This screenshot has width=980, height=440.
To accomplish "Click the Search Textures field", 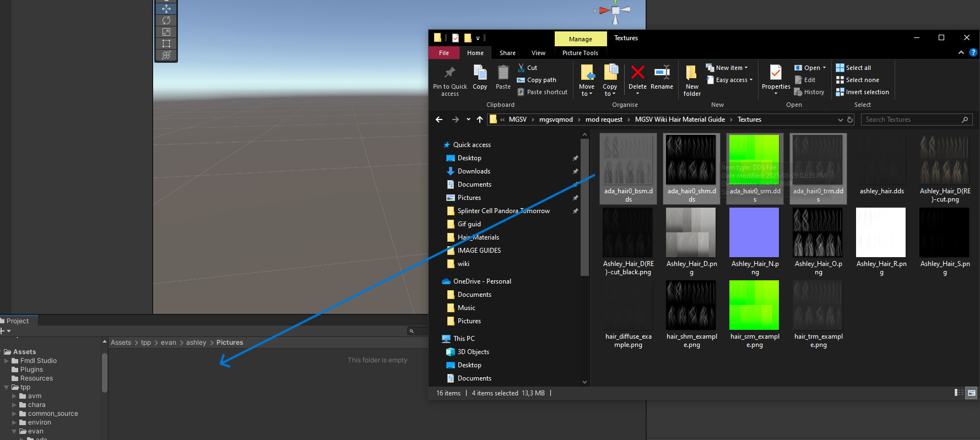I will (x=917, y=119).
